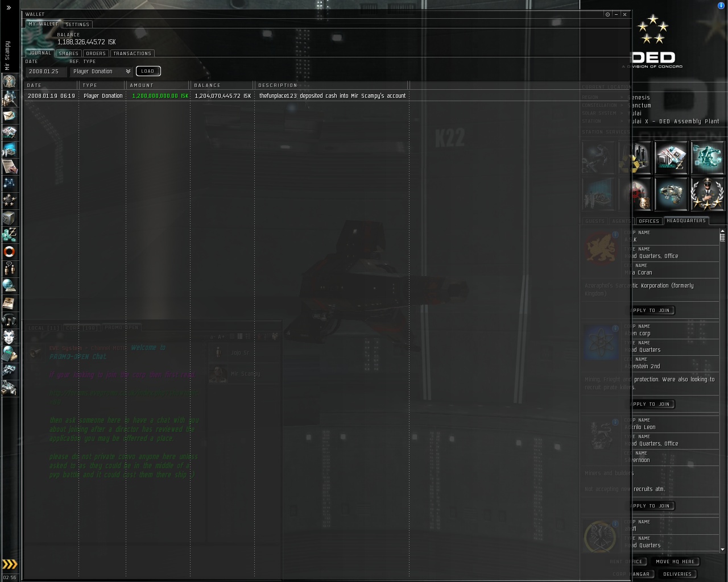Image resolution: width=728 pixels, height=582 pixels.
Task: Open the EVE Mail envelope icon
Action: [10, 115]
